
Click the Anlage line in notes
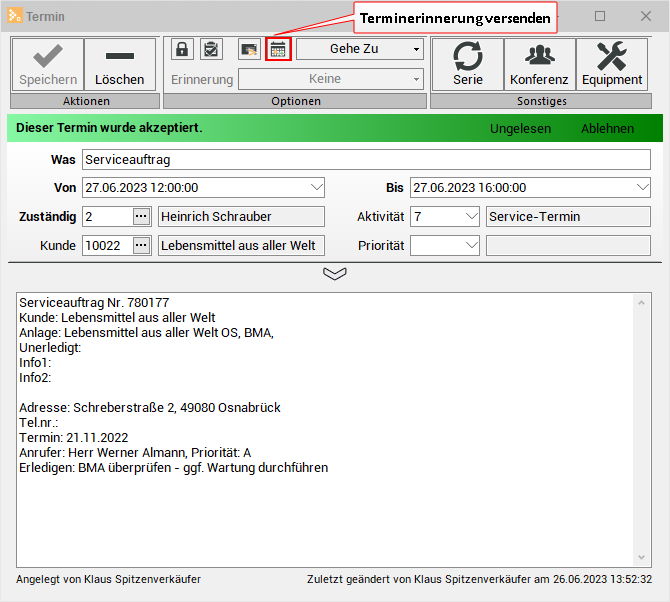(x=146, y=332)
